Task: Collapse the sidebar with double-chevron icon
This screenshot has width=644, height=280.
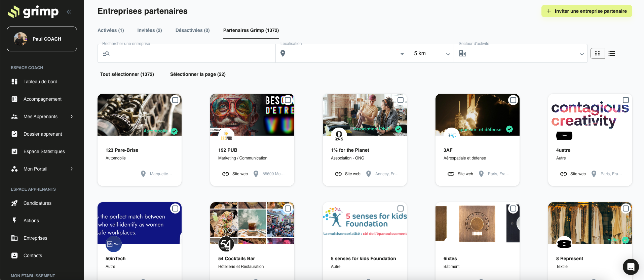Action: click(x=69, y=12)
